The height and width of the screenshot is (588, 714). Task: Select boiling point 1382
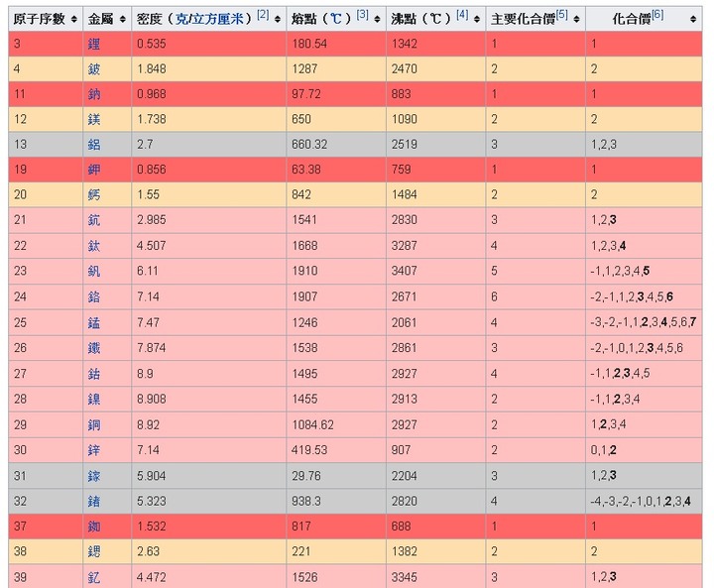tap(404, 551)
